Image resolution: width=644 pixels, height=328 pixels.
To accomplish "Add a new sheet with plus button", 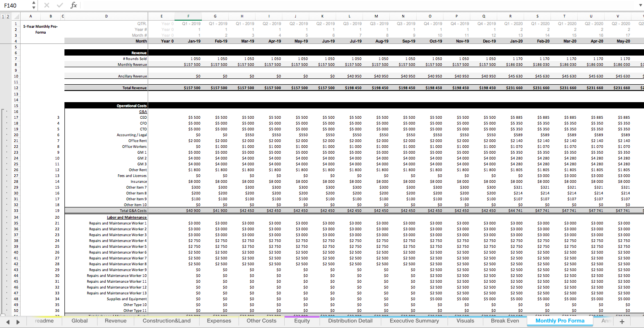I will 621,321.
